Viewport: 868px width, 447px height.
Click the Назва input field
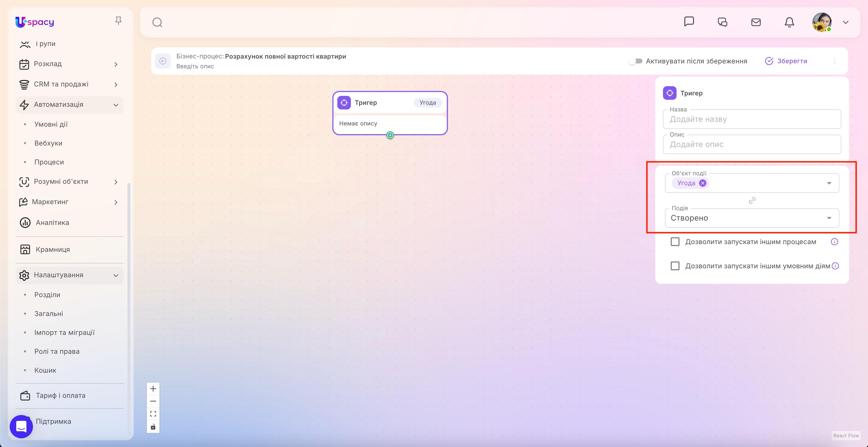pos(752,119)
